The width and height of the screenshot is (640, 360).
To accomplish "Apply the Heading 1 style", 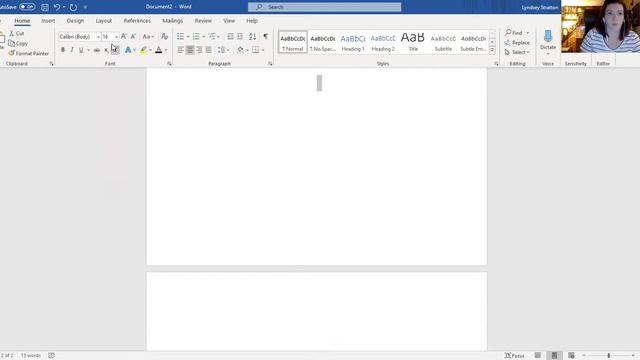I will coord(353,42).
